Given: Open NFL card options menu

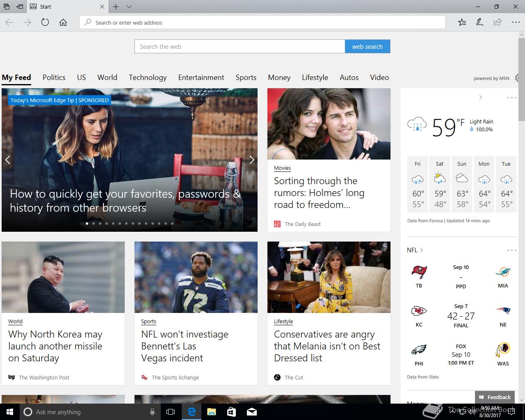Looking at the screenshot, I should tap(511, 250).
